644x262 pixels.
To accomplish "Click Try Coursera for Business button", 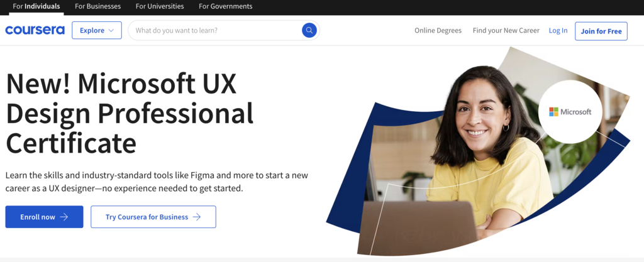I will [x=153, y=217].
